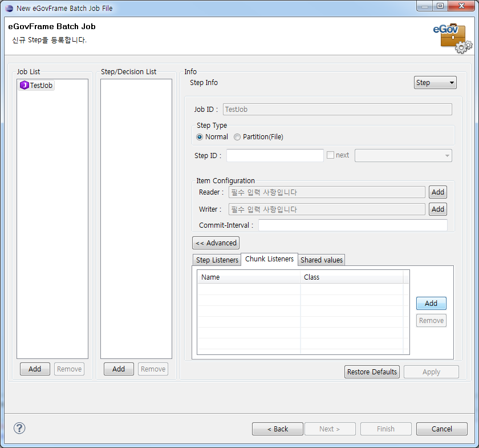Click Add under Step/Decision List
Screen dimensions: 479x448
(119, 369)
